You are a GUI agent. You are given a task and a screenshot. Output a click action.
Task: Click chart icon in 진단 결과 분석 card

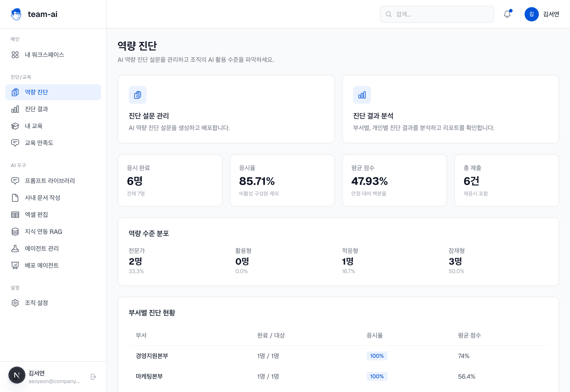[362, 95]
